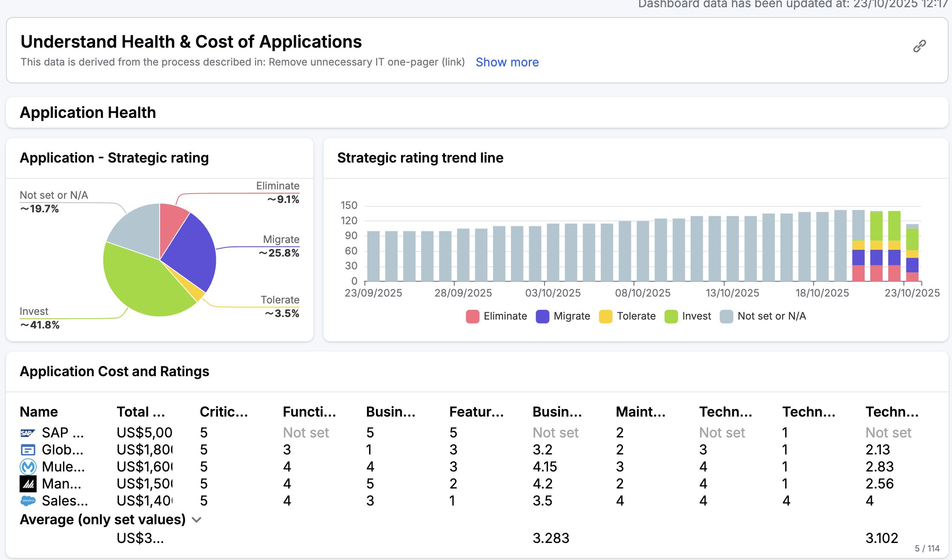Toggle the Eliminate series in the trend legend
Image resolution: width=952 pixels, height=560 pixels.
click(496, 316)
